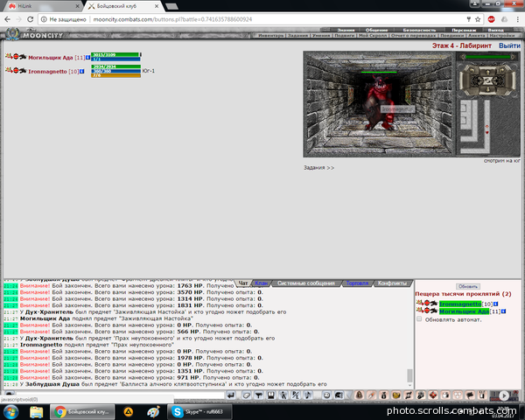Click the info icon next to Ironmagnetto at top

click(81, 72)
